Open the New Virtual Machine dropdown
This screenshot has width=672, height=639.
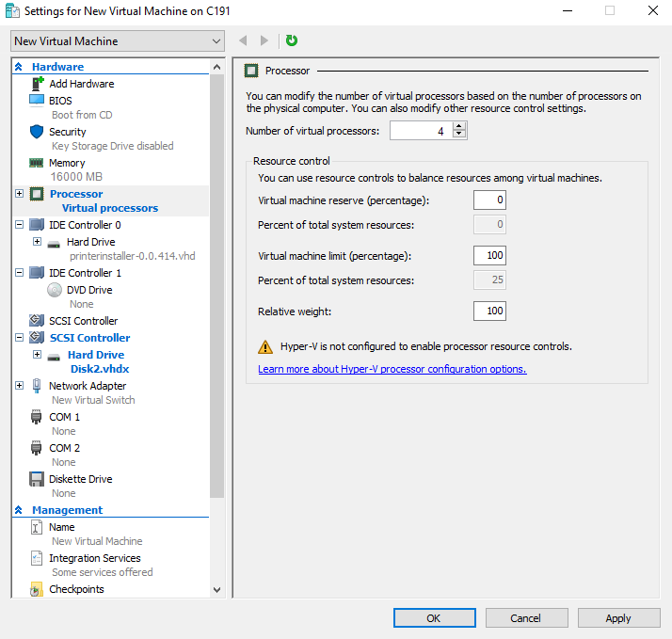point(118,41)
